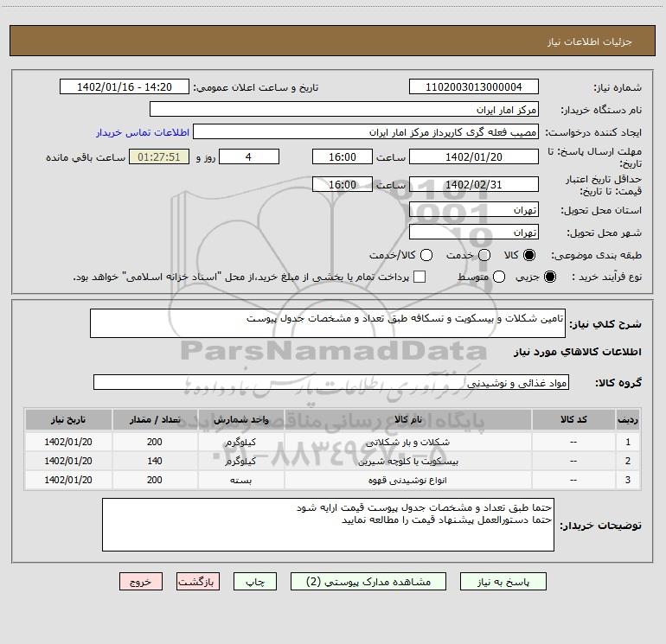Image resolution: width=666 pixels, height=644 pixels.
Task: Click the quantity 140 cell
Action: click(155, 461)
